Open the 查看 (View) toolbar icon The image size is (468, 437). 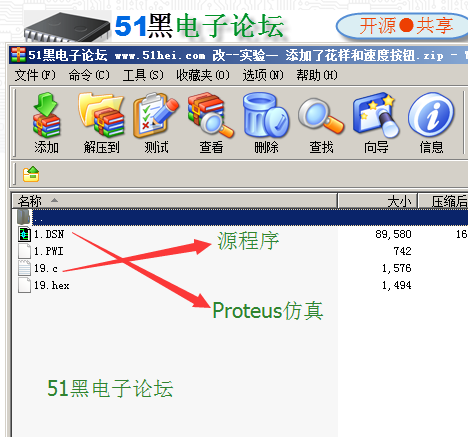click(x=211, y=123)
